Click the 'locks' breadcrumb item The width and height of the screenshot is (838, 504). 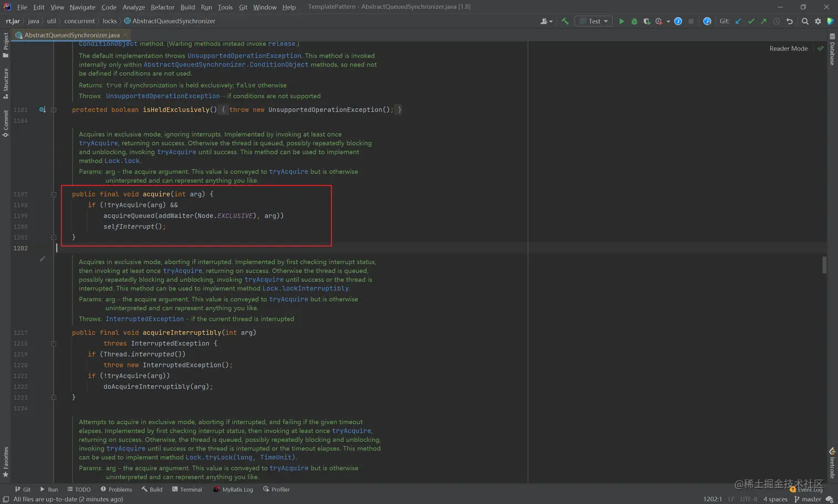110,21
